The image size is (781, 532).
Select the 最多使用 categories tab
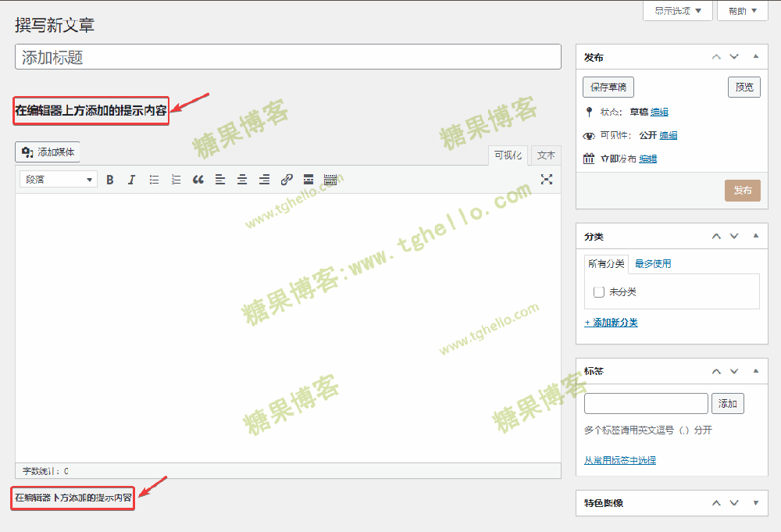(652, 263)
